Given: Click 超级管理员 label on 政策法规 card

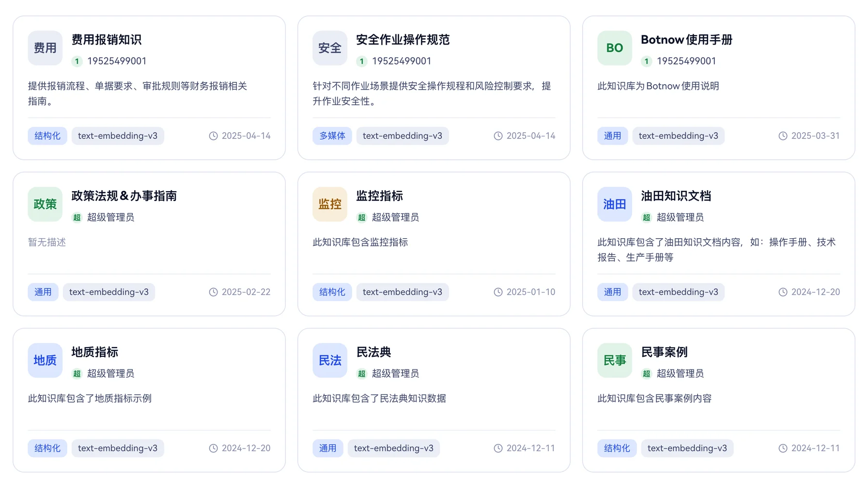Looking at the screenshot, I should click(x=111, y=217).
